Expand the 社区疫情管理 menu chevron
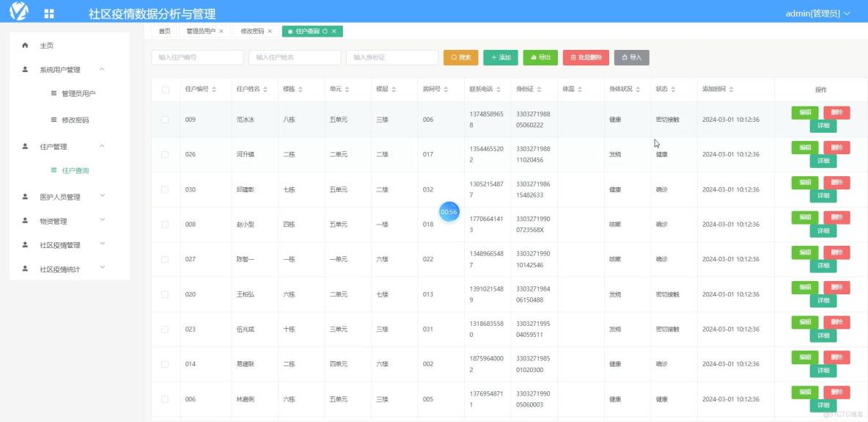This screenshot has width=868, height=422. (x=102, y=244)
